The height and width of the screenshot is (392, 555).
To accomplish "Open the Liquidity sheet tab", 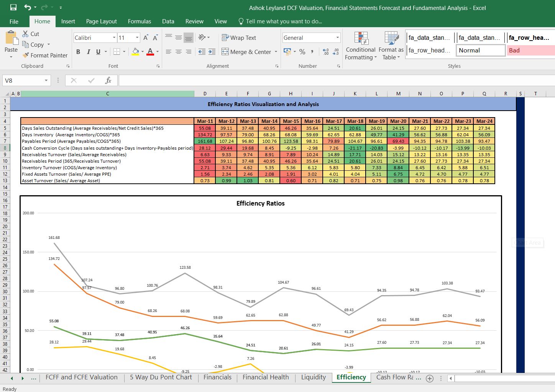I will 314,377.
